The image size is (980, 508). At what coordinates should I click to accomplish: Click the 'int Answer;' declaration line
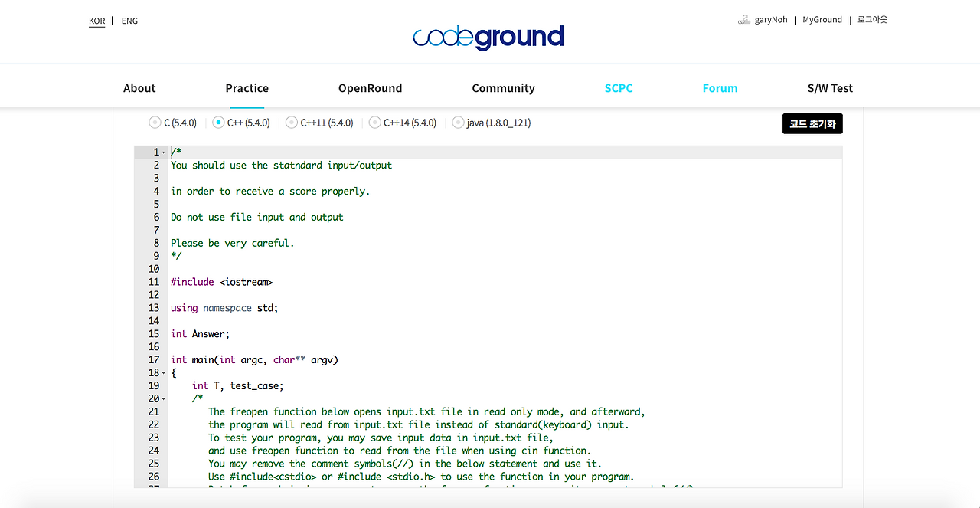[x=200, y=334]
